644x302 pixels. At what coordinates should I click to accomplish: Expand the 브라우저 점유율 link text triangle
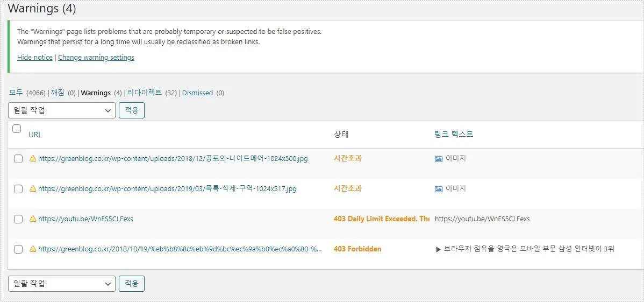[438, 249]
